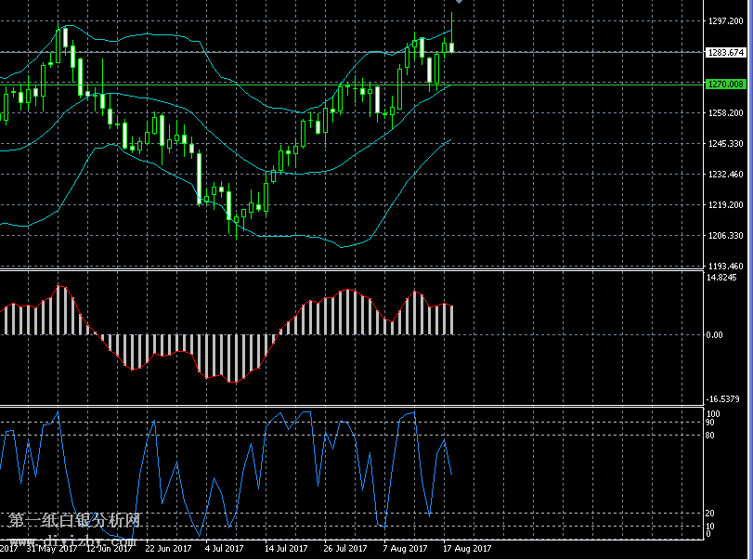
Task: Click the 7 Aug 2017 date label
Action: [x=404, y=548]
